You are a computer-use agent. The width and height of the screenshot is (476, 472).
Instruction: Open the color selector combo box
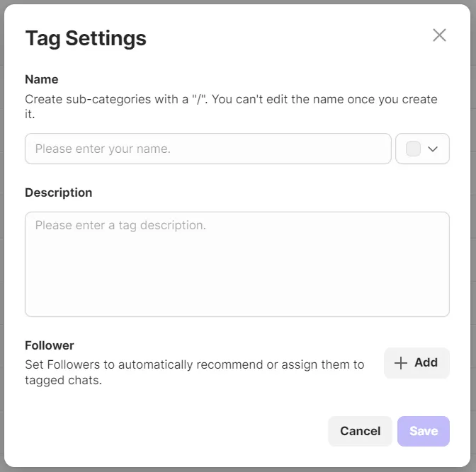(422, 149)
